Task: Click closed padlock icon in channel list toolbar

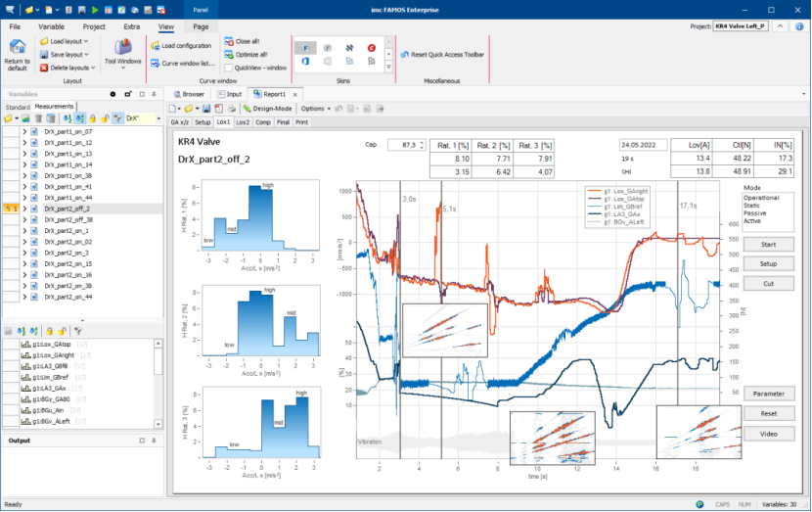Action: tap(49, 331)
